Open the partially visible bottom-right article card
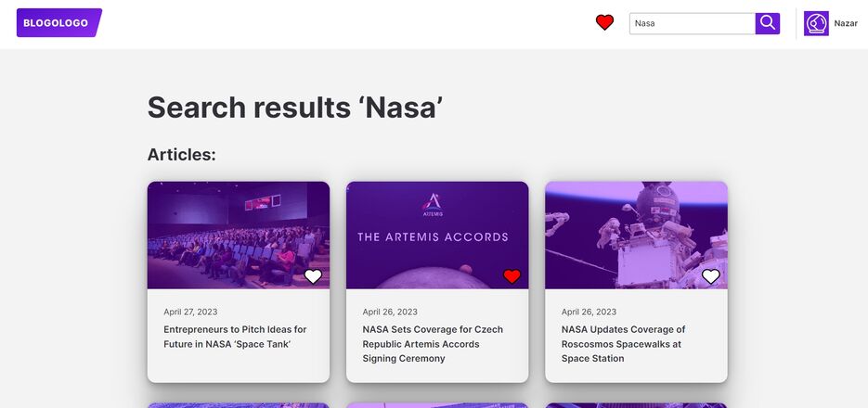This screenshot has height=408, width=868. click(x=636, y=405)
